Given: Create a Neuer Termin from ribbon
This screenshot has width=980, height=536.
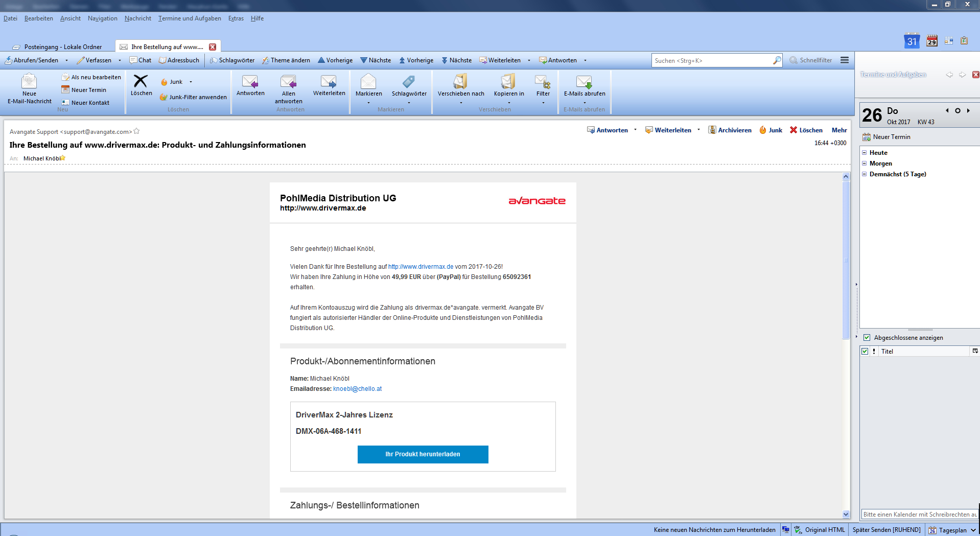Looking at the screenshot, I should (84, 90).
